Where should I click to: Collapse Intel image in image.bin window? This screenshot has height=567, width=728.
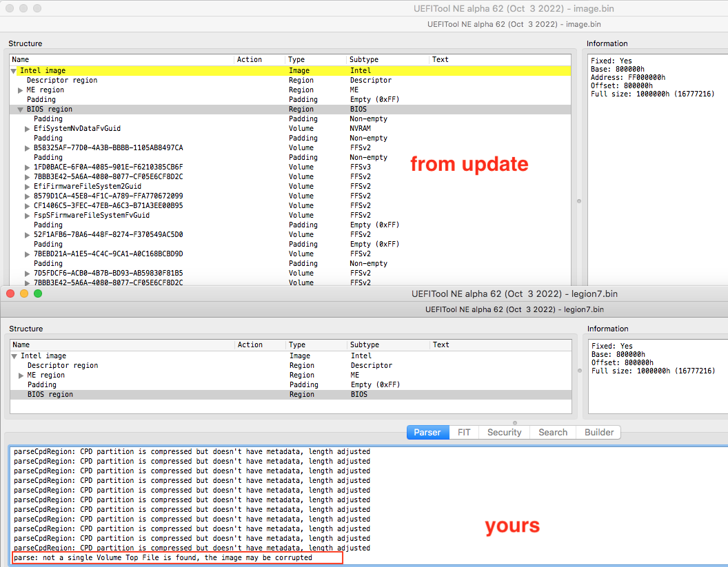14,71
